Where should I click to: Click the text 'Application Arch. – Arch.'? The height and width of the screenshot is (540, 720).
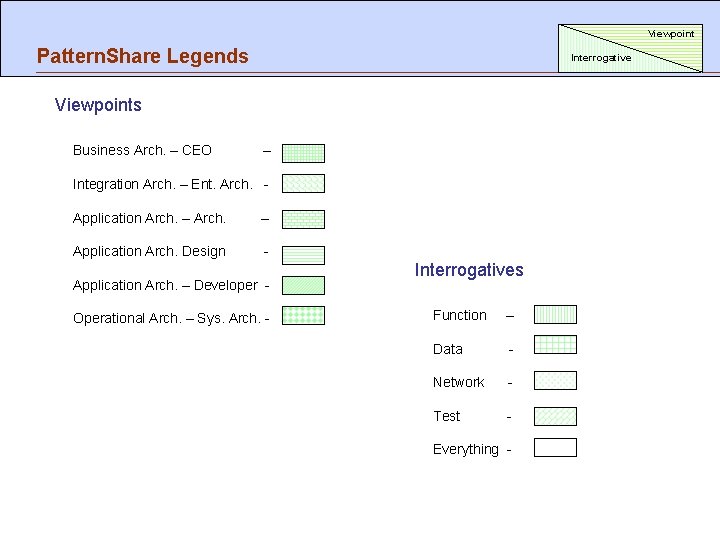tap(149, 218)
